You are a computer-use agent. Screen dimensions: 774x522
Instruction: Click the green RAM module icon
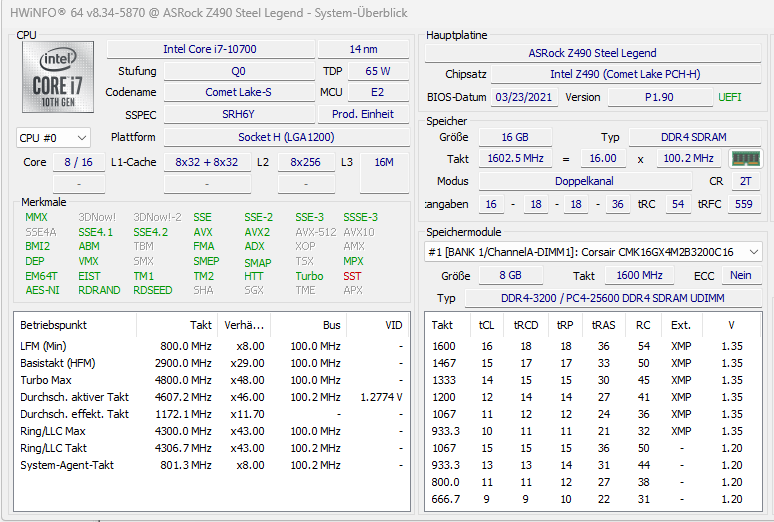coord(745,159)
